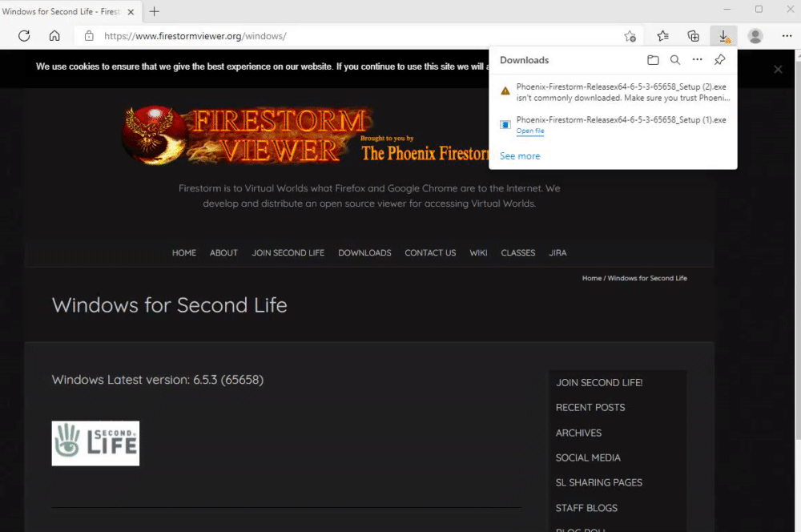Click Windows Latest version 6.5.3 text
This screenshot has width=801, height=532.
pos(157,380)
